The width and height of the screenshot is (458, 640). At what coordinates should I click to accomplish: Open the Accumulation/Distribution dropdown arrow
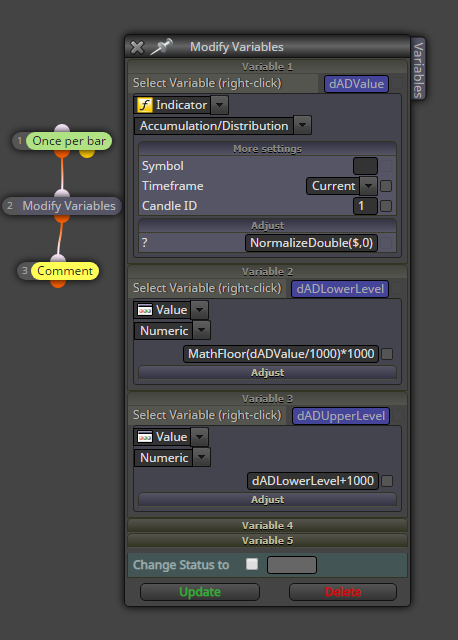tap(302, 125)
